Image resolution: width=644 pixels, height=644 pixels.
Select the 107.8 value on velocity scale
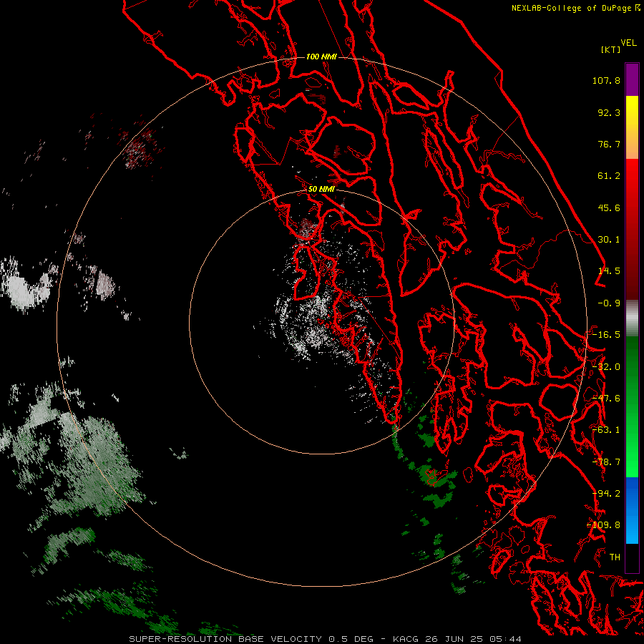pos(606,80)
